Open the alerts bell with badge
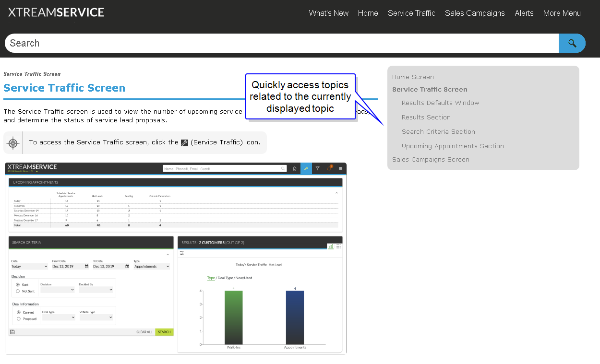600x364 pixels. point(329,168)
